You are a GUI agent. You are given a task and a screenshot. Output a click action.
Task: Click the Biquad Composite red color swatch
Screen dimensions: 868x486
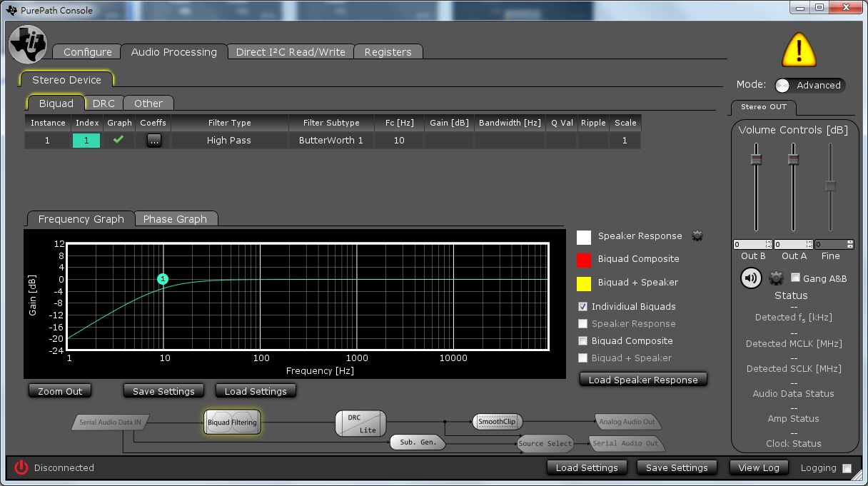pos(584,260)
